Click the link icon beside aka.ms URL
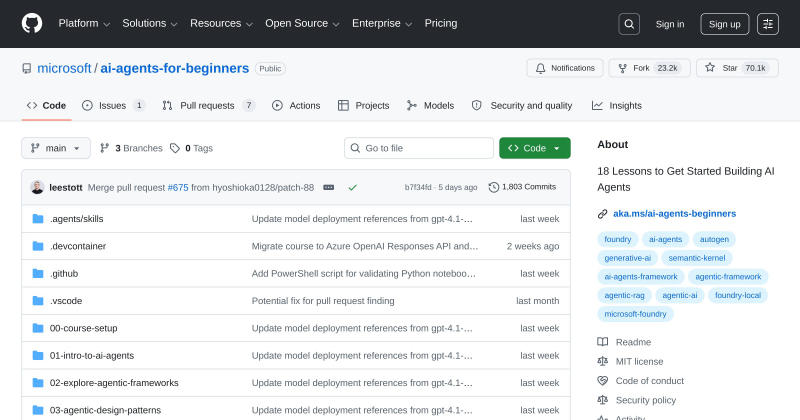Image resolution: width=800 pixels, height=420 pixels. (603, 214)
